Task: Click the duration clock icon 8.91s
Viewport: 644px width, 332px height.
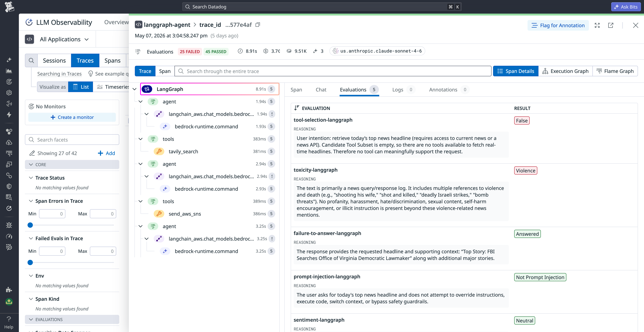Action: [x=240, y=51]
